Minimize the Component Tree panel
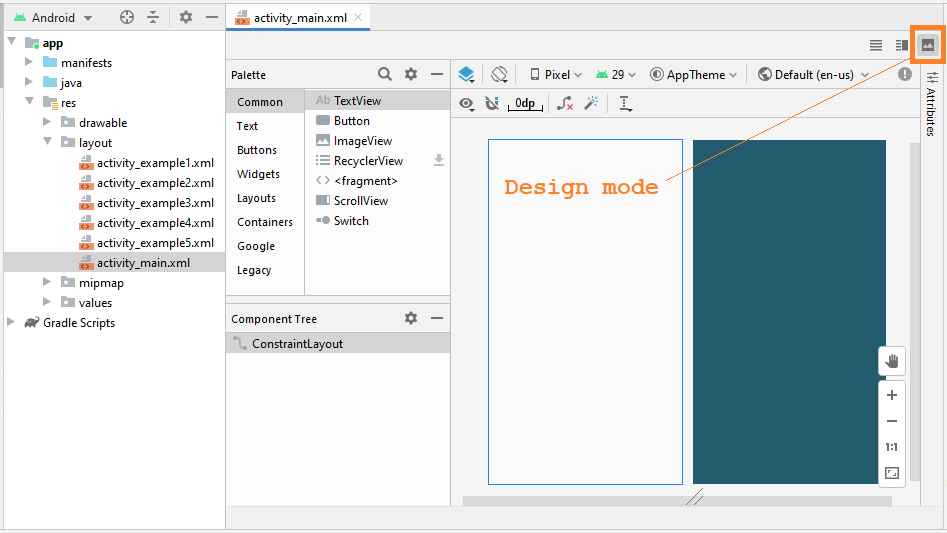947x533 pixels. (x=437, y=318)
